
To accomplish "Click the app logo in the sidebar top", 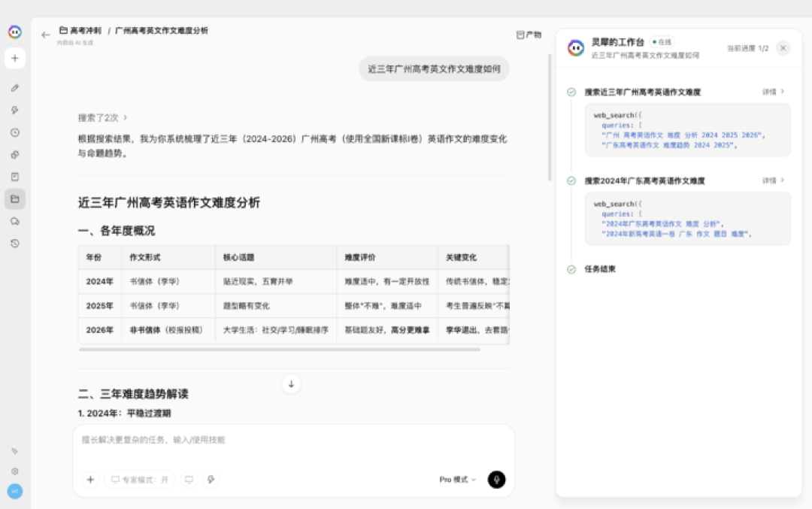I will pyautogui.click(x=15, y=32).
